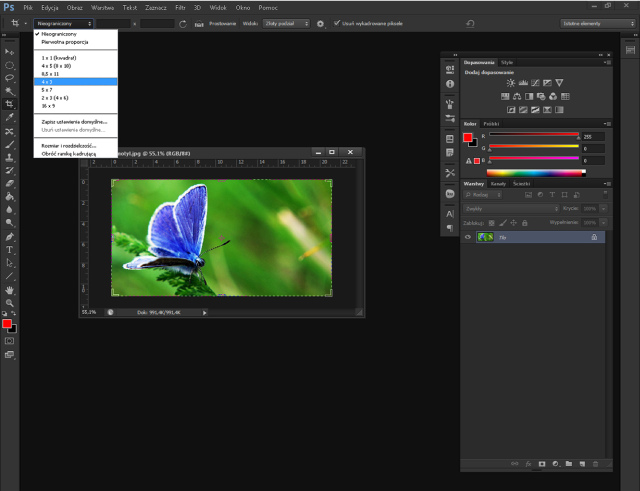
Task: Select the Eraser tool
Action: click(x=9, y=184)
